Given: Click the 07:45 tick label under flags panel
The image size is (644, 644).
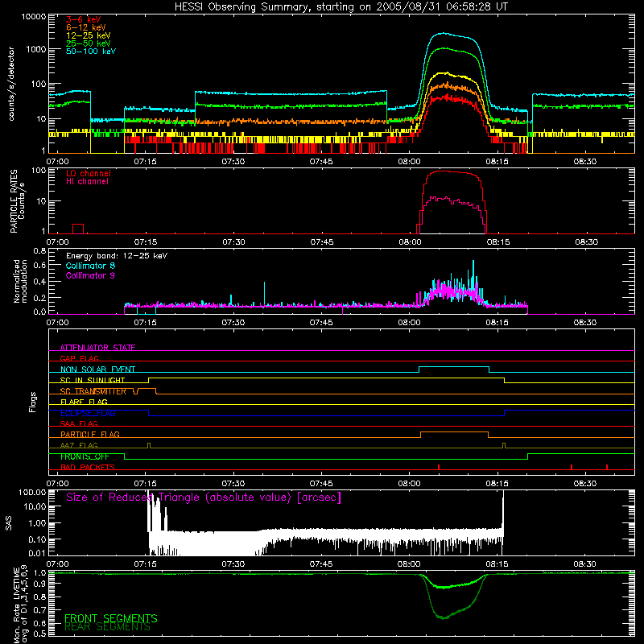Looking at the screenshot, I should [x=321, y=484].
